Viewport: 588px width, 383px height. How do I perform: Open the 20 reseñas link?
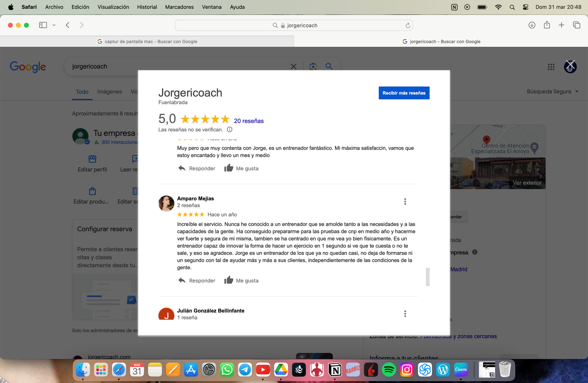tap(249, 121)
